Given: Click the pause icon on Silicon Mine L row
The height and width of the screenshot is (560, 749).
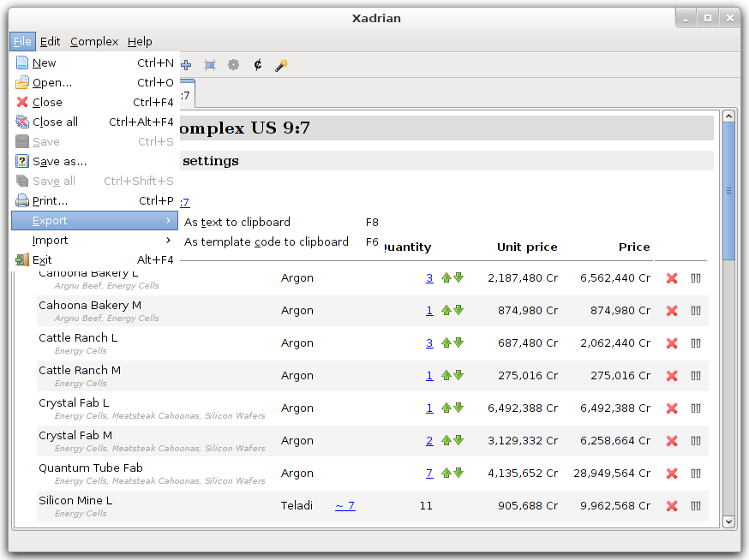Looking at the screenshot, I should click(696, 505).
